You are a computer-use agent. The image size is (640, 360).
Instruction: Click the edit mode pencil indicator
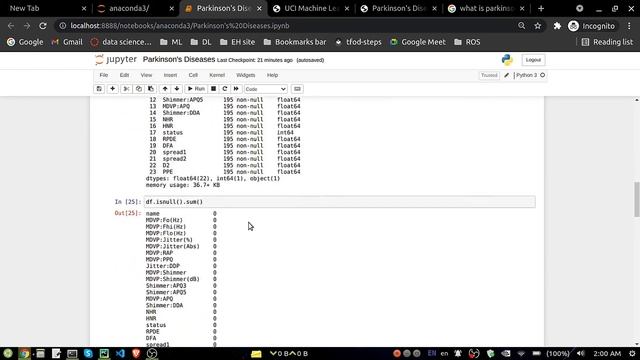pos(507,75)
